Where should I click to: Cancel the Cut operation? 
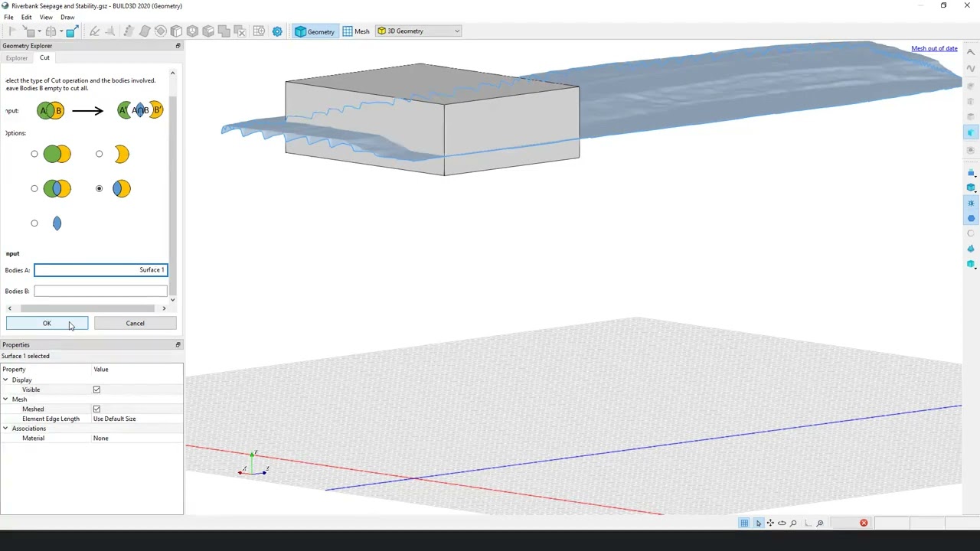point(135,324)
